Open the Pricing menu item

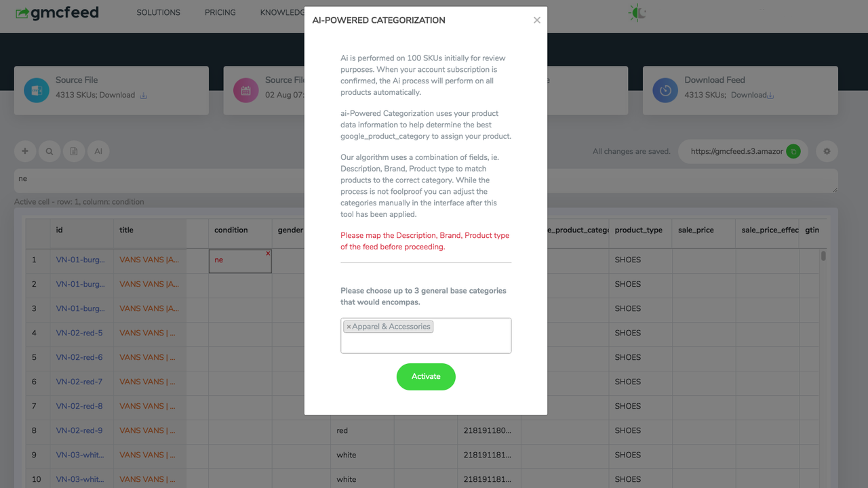[220, 12]
